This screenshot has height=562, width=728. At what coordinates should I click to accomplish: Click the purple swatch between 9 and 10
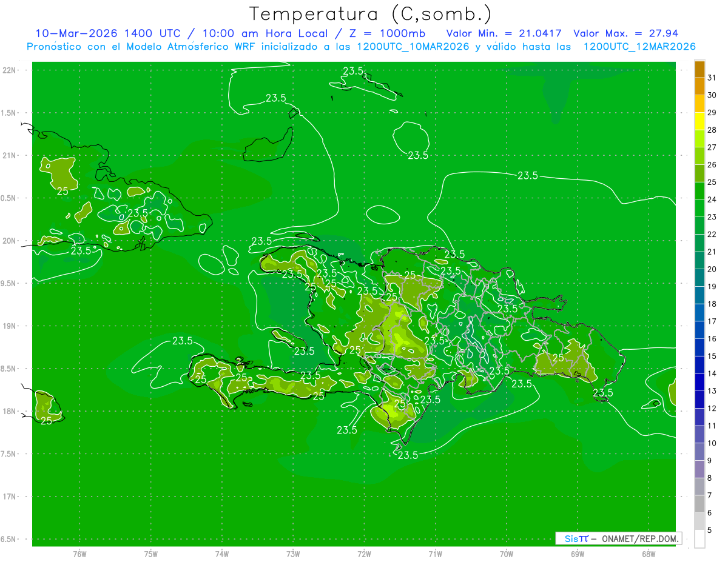(x=699, y=452)
